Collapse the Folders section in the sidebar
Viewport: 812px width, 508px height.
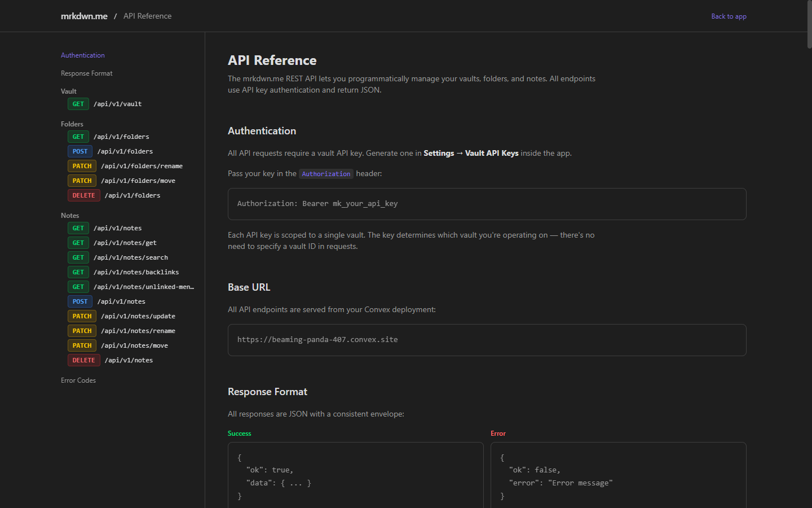(x=72, y=124)
